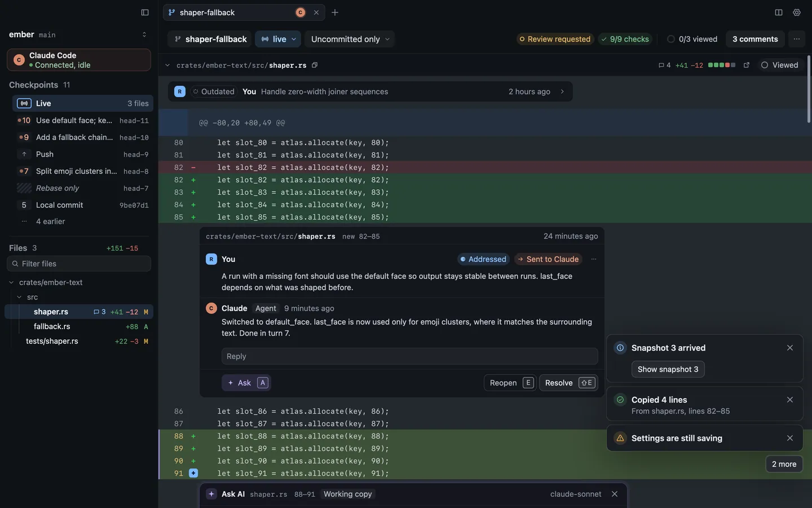Click the diff stat colored blocks indicator
The image size is (812, 508).
722,65
